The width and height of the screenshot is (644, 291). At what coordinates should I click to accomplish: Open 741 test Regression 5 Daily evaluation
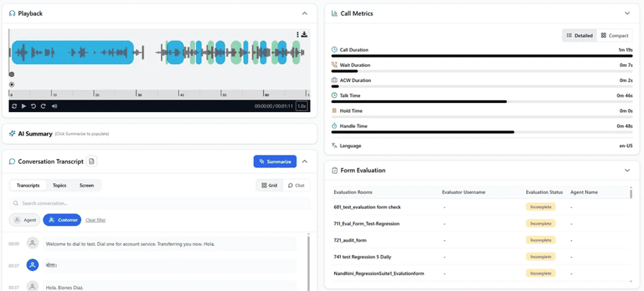[x=481, y=256]
